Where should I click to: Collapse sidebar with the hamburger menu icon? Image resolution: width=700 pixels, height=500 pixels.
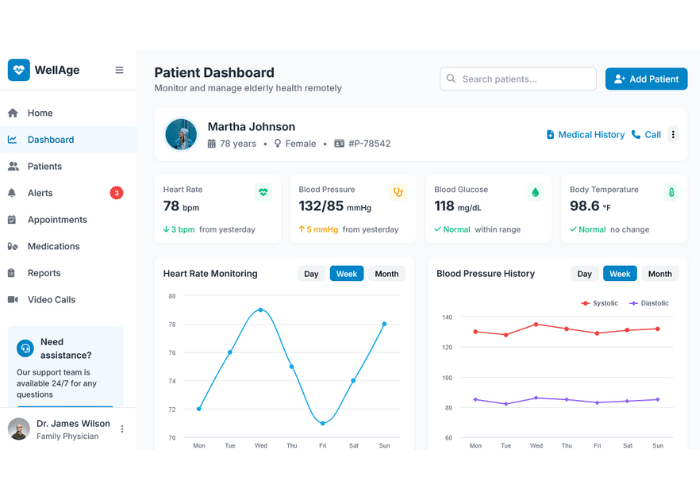120,70
